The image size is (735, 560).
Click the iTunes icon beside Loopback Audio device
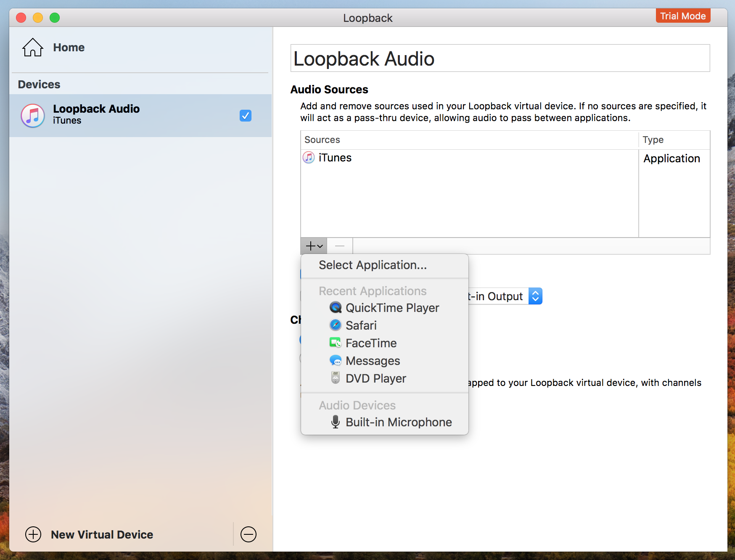[33, 116]
